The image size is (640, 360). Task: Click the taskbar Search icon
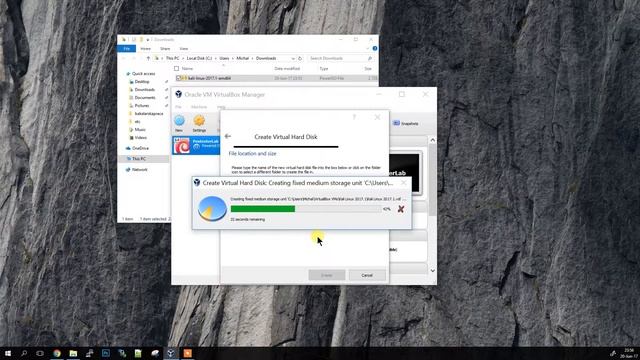(24, 353)
